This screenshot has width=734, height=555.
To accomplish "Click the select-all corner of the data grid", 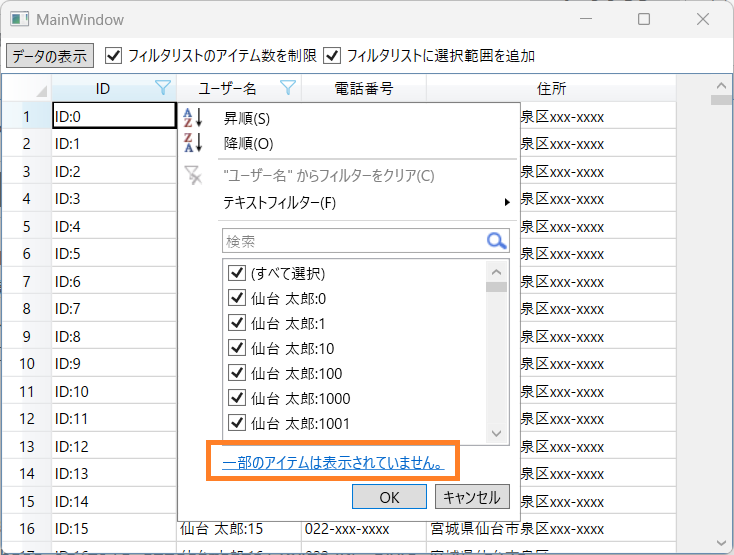I will click(27, 88).
